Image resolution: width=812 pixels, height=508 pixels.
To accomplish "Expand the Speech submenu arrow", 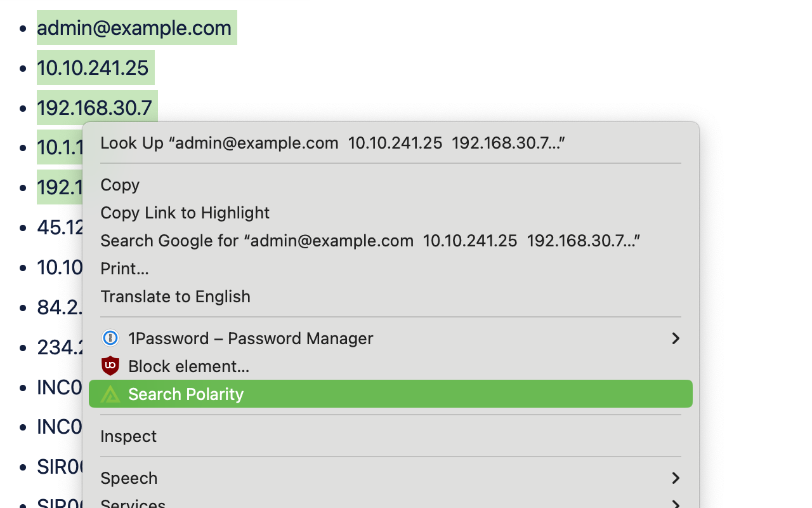I will [x=676, y=478].
